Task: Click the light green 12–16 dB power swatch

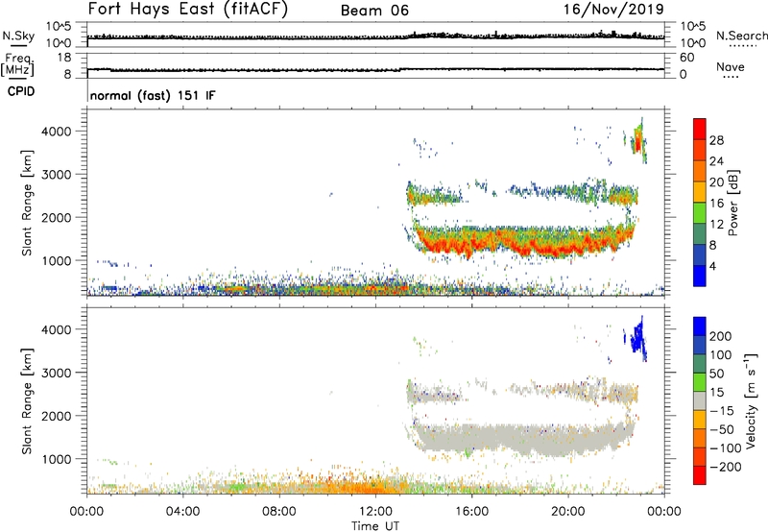Action: pyautogui.click(x=700, y=212)
